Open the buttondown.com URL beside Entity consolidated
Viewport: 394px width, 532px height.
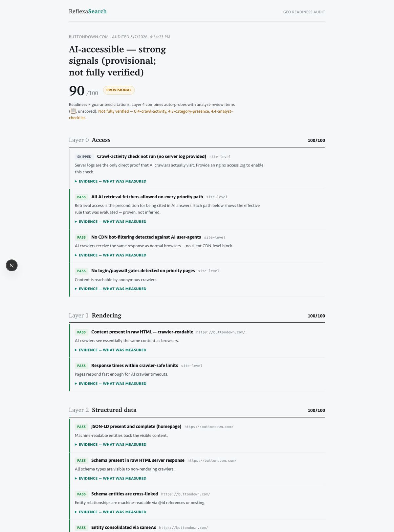coord(184,528)
